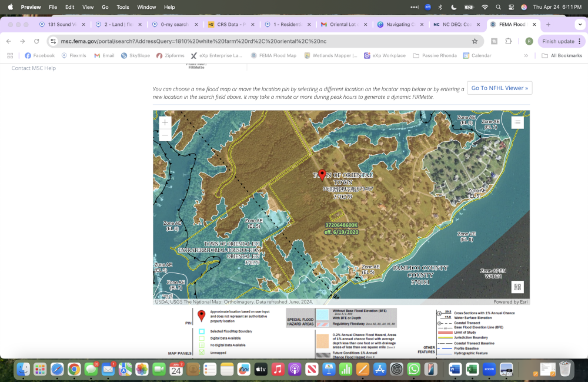The width and height of the screenshot is (588, 382).
Task: Click the cyan Selected FloodMap Boundary swatch
Action: (202, 331)
